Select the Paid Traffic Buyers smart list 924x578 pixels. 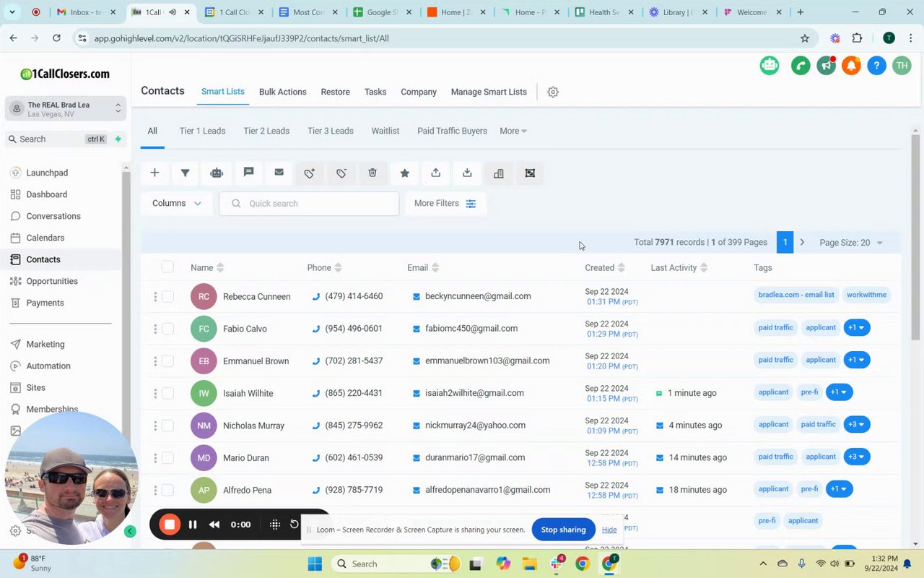click(x=452, y=131)
